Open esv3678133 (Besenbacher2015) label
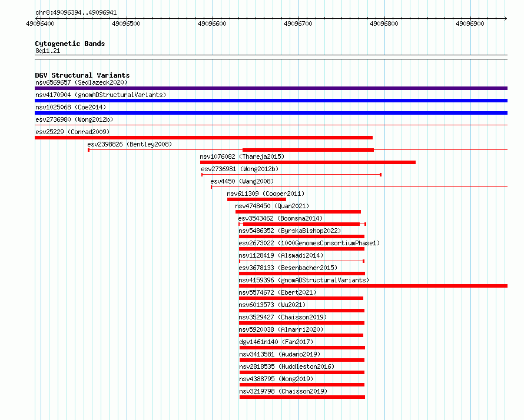This screenshot has width=524, height=420. pos(288,268)
